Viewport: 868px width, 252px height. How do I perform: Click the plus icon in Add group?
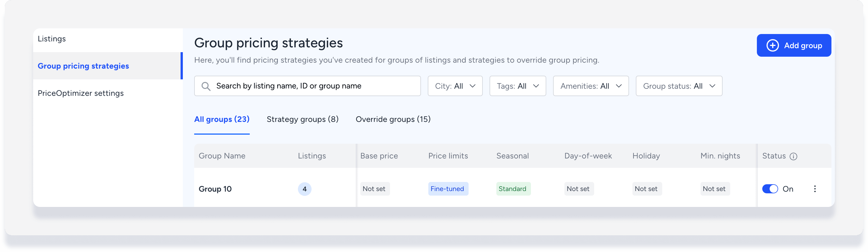772,45
